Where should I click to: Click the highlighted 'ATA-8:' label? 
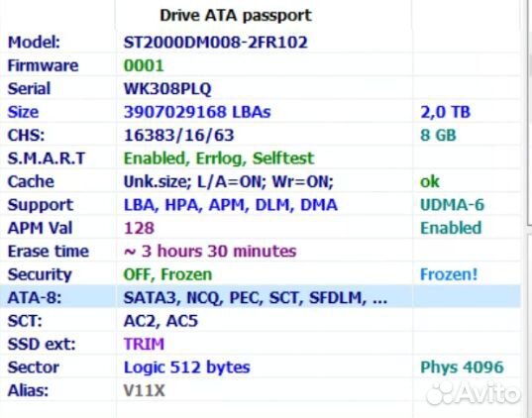[35, 298]
